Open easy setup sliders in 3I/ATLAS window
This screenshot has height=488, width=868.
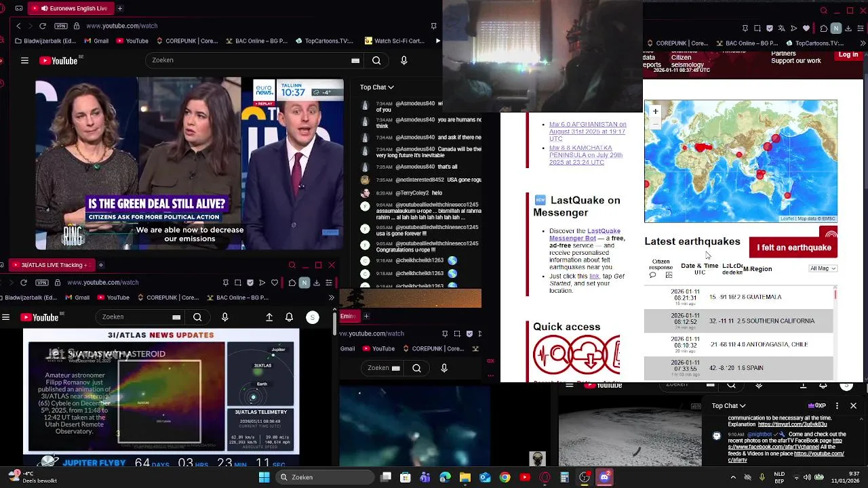click(329, 283)
